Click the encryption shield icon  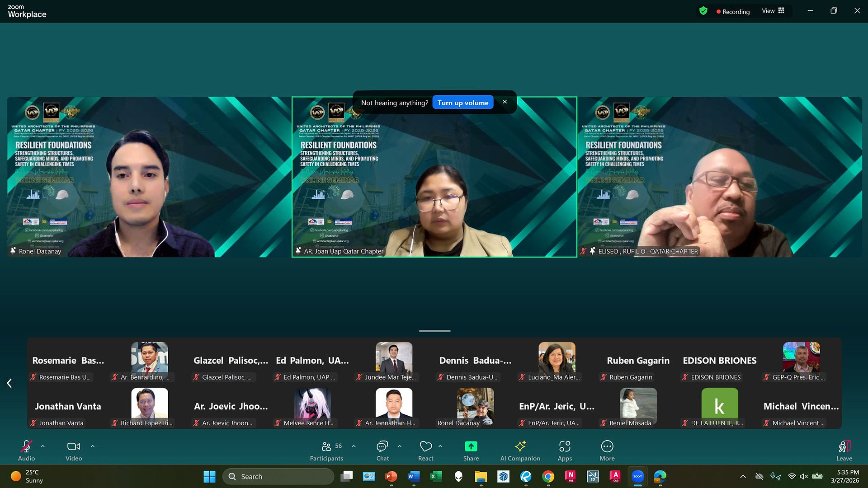click(x=703, y=11)
